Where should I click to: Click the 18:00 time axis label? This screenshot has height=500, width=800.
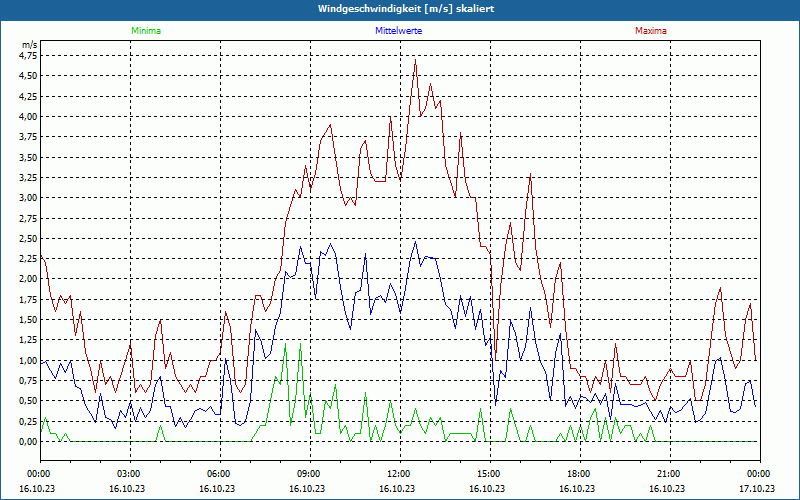[x=580, y=474]
